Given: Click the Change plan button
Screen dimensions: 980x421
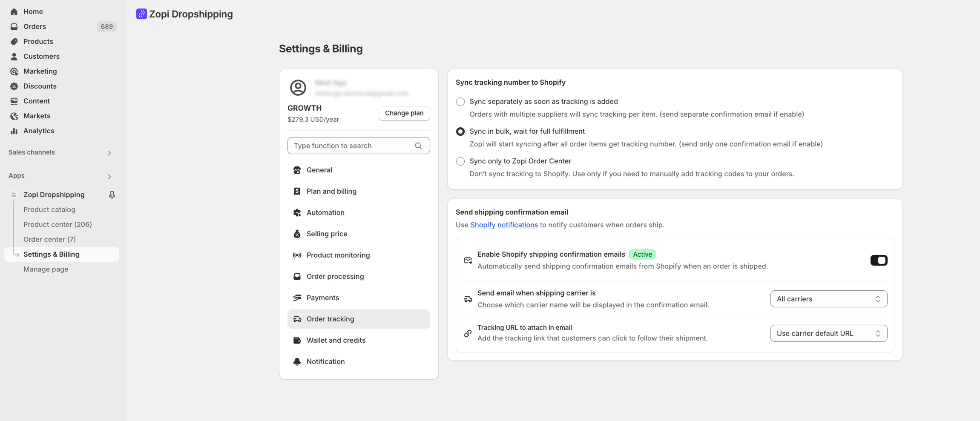Looking at the screenshot, I should tap(404, 113).
